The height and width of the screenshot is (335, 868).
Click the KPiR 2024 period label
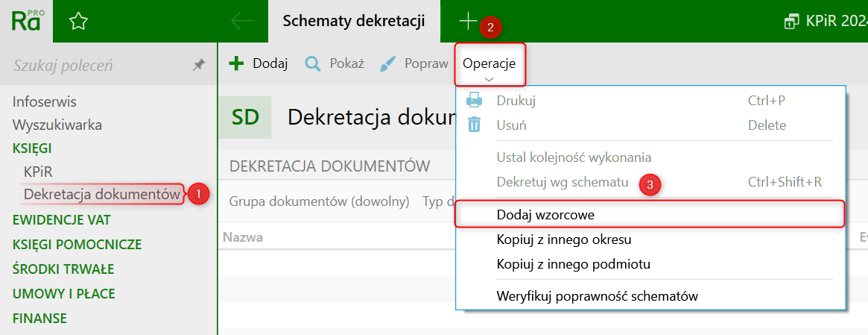tap(837, 22)
